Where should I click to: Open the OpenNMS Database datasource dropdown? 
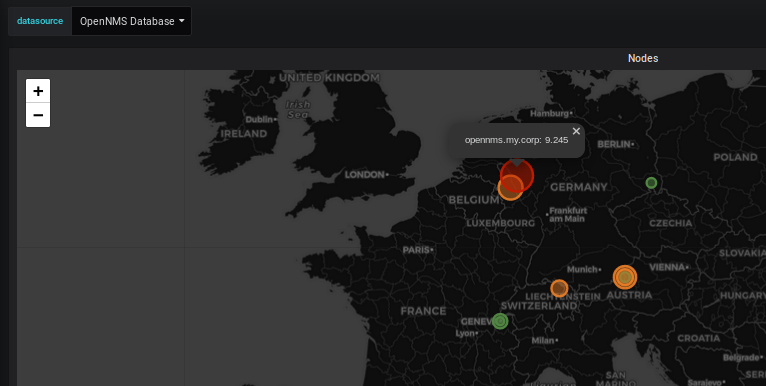(131, 21)
